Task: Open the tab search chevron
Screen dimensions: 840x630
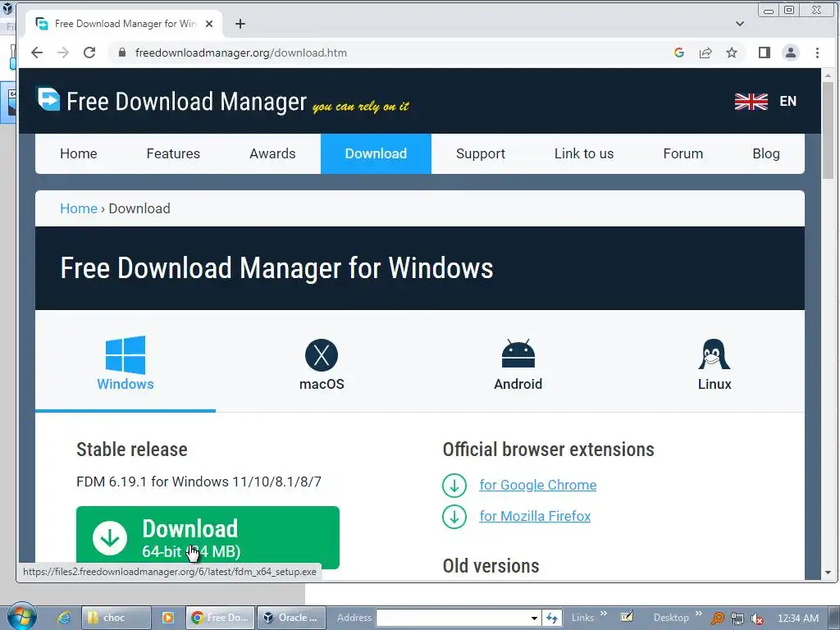Action: point(740,24)
